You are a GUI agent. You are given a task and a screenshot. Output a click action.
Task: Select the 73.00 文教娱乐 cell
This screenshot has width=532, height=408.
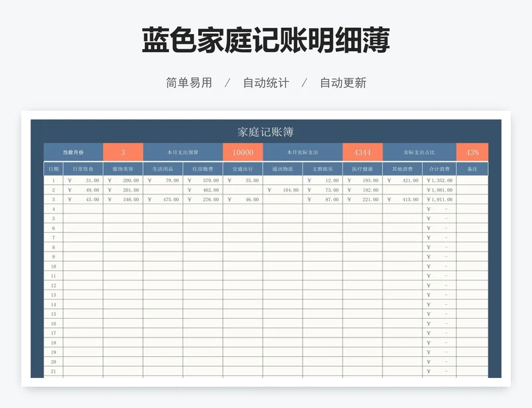pos(323,190)
